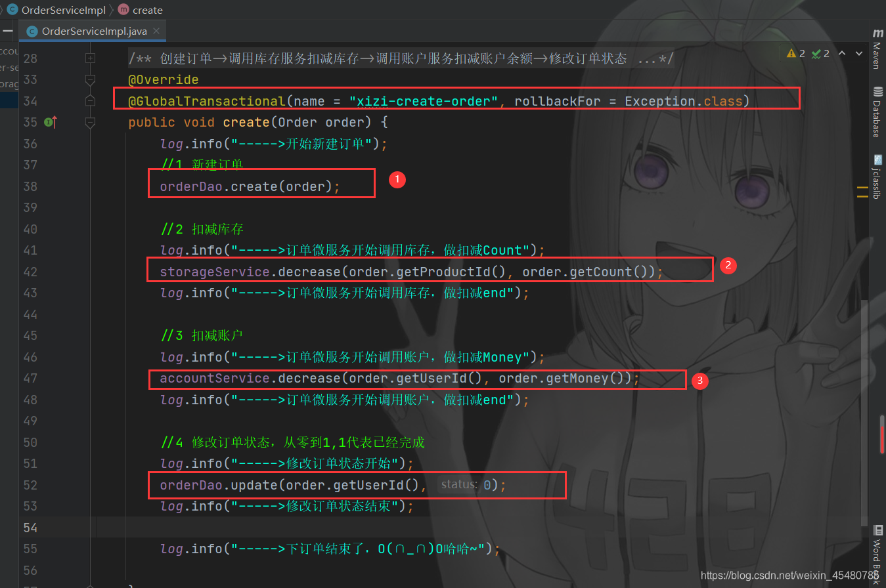Image resolution: width=886 pixels, height=588 pixels.
Task: Click the "xizi-create-order" string
Action: coord(424,101)
